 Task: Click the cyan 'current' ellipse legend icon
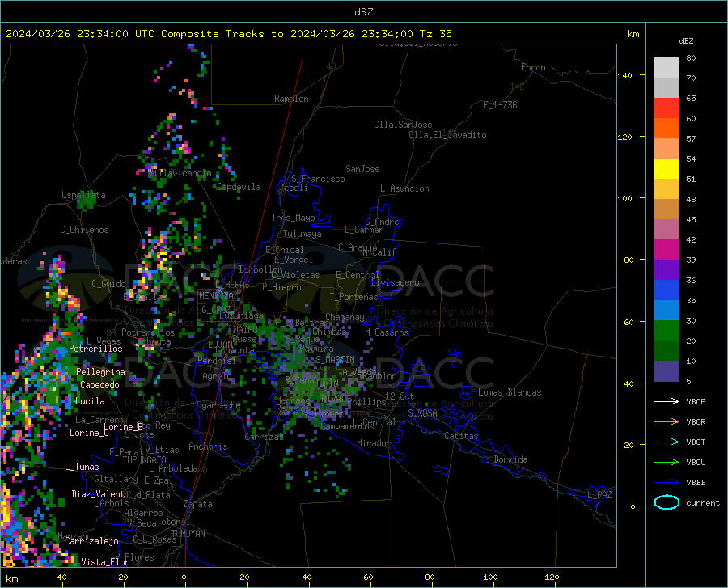(667, 502)
